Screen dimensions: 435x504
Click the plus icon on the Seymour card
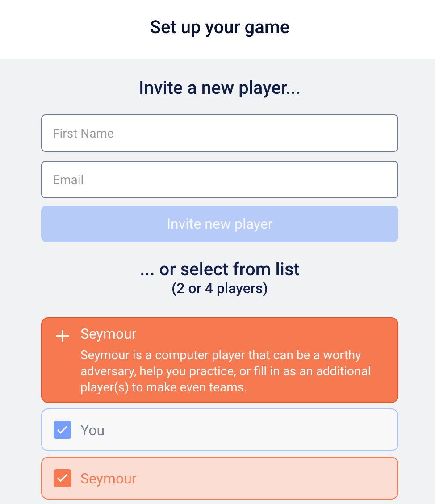coord(63,336)
